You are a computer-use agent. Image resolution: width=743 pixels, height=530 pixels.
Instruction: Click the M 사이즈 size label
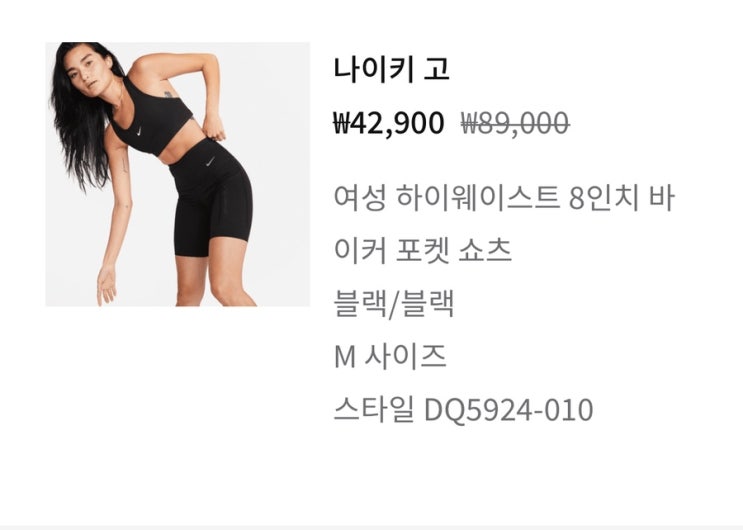pos(390,356)
